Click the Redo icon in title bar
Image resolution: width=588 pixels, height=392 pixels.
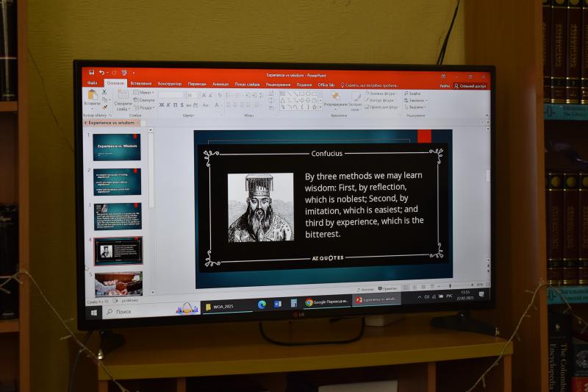(x=114, y=73)
